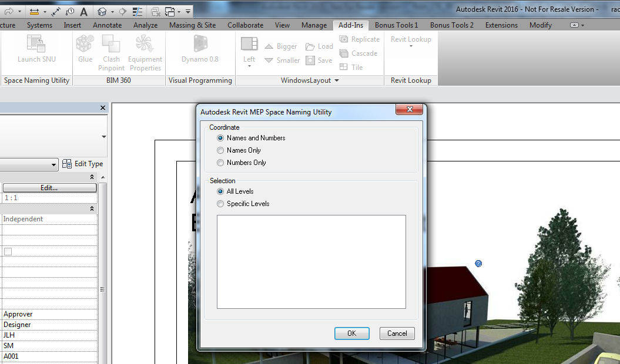Click Cancel in Space Naming Utility
Viewport: 620px width, 364px height.
click(397, 333)
